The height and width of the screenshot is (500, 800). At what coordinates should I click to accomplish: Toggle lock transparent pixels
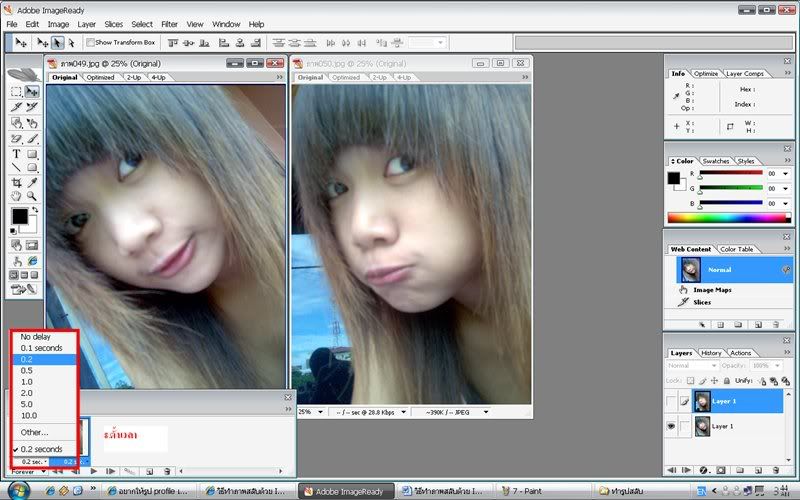690,381
